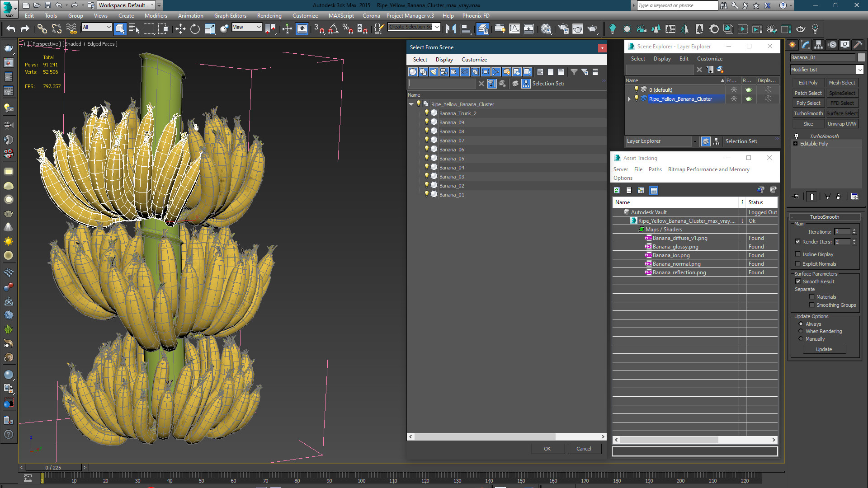This screenshot has height=488, width=868.
Task: Open the Graph Editors menu
Action: click(x=230, y=16)
